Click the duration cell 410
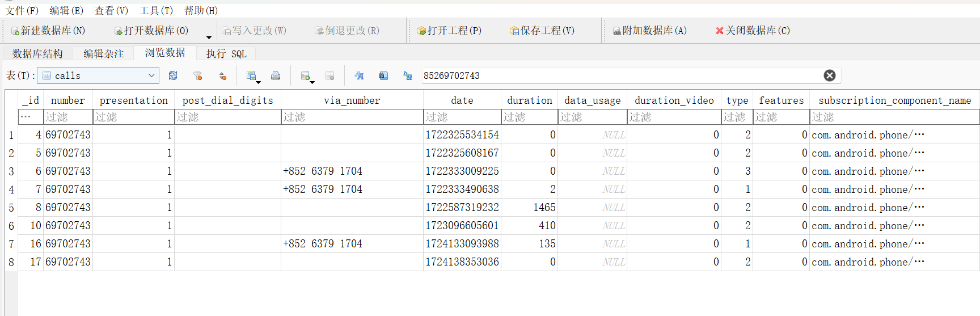980x316 pixels. pyautogui.click(x=530, y=226)
